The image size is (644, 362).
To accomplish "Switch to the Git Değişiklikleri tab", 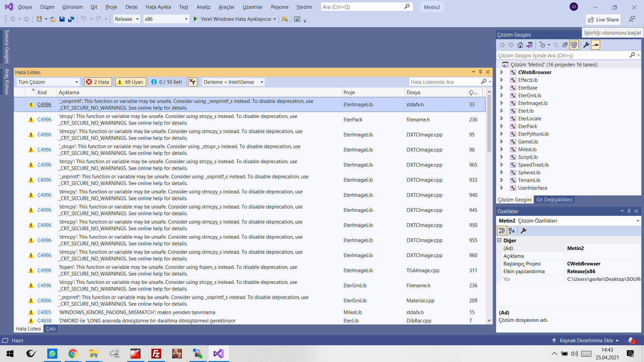I will pos(554,200).
